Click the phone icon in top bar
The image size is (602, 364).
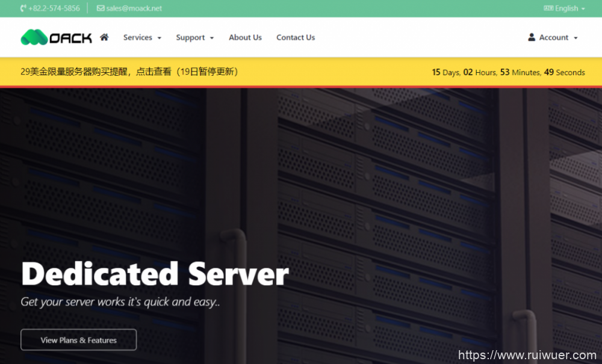23,8
